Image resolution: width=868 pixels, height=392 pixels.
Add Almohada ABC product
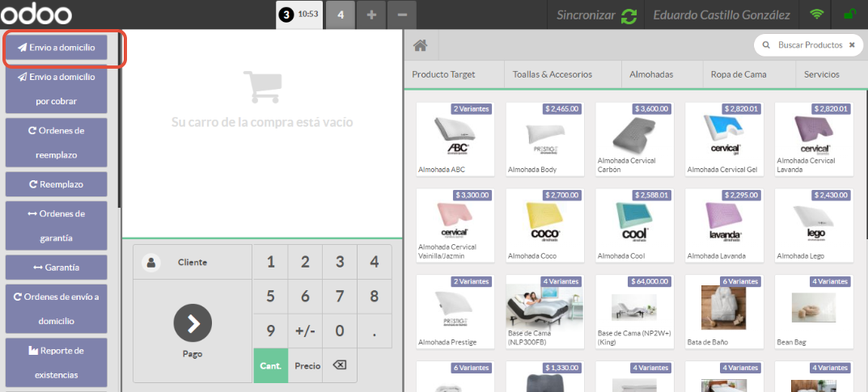pyautogui.click(x=455, y=140)
